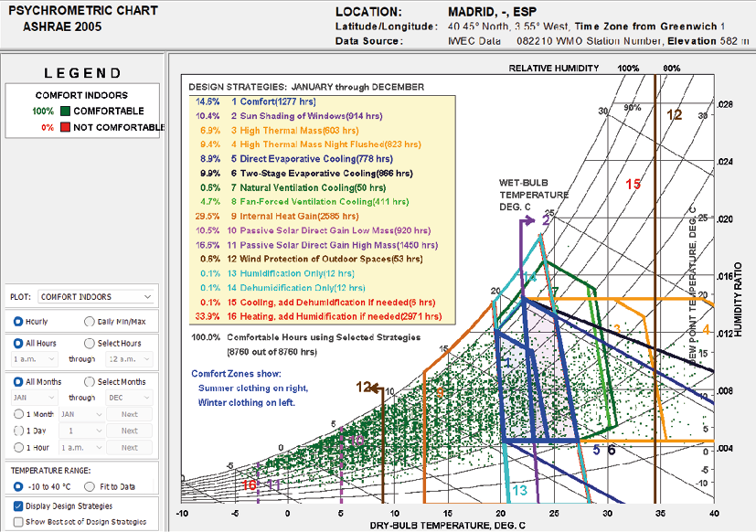Choose the Select Hours radio option

89,344
